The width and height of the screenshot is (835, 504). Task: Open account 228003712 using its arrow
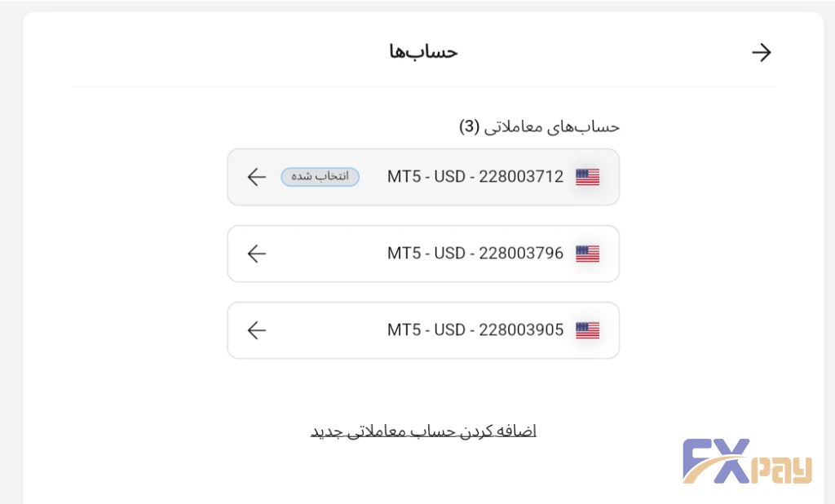click(257, 177)
